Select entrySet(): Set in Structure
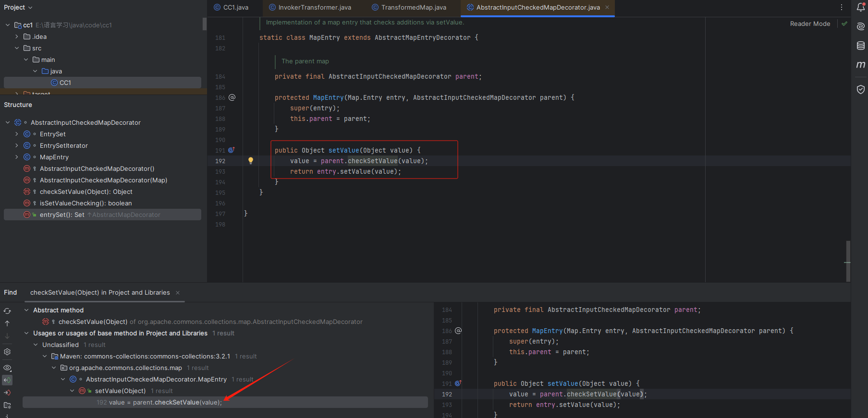The image size is (868, 418). coord(102,215)
